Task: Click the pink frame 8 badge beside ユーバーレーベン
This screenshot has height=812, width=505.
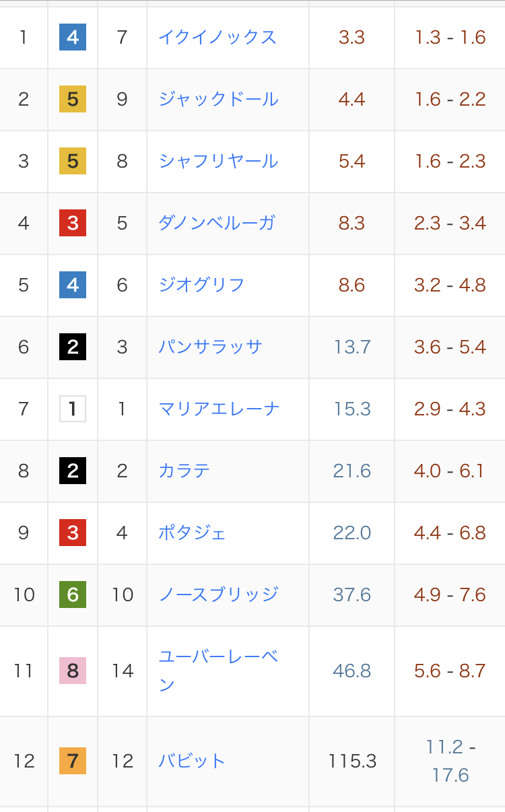Action: coord(73,671)
